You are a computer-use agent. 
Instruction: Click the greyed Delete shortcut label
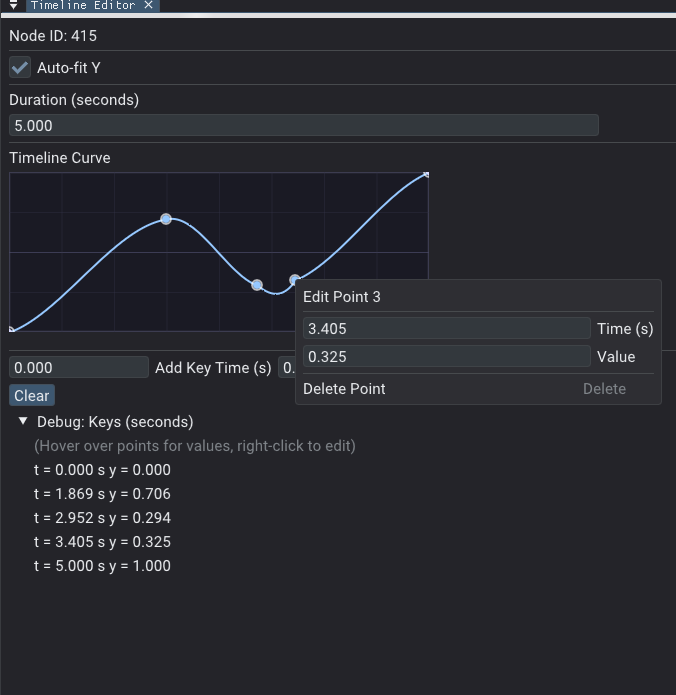pos(604,389)
